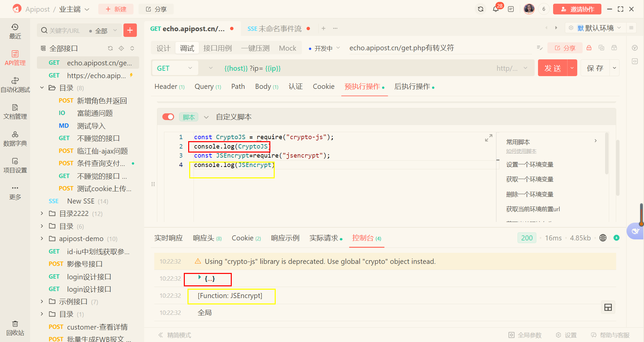Image resolution: width=644 pixels, height=342 pixels.
Task: Open the 回收站 recycle bin
Action: pos(15,328)
